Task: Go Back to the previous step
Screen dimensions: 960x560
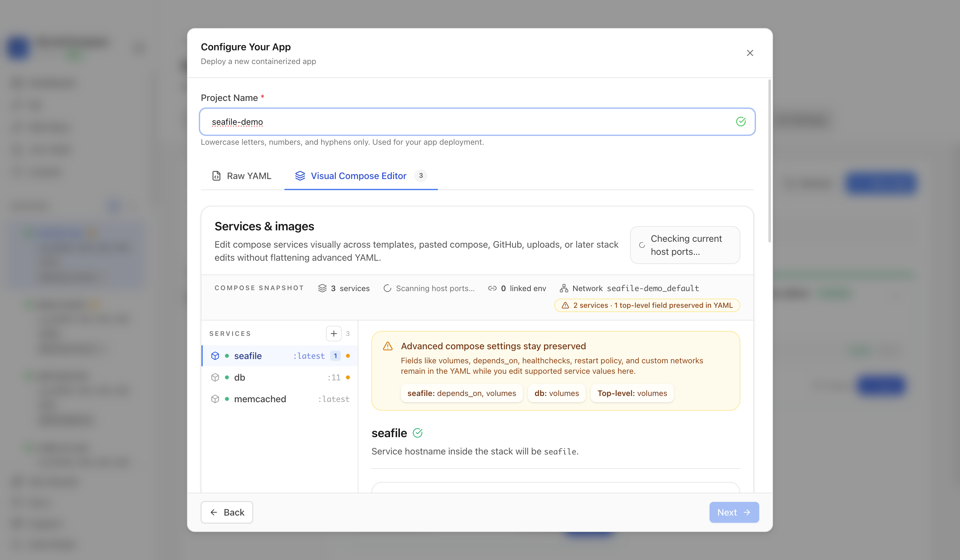Action: coord(227,512)
